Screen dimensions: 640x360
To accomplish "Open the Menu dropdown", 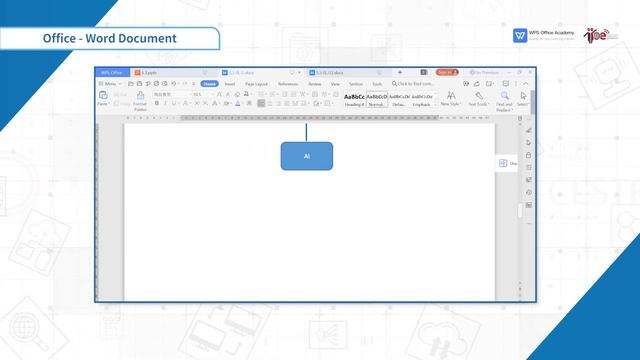I will click(x=110, y=84).
